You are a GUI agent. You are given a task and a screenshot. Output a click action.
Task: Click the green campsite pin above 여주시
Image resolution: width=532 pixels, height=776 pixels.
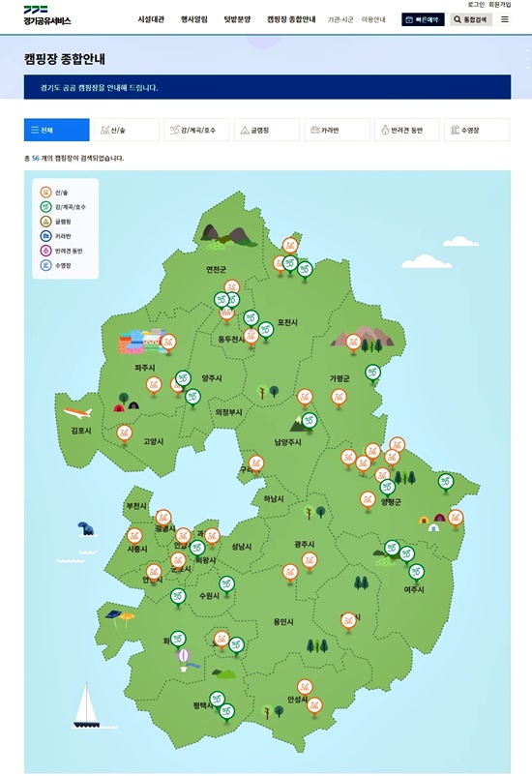[416, 573]
